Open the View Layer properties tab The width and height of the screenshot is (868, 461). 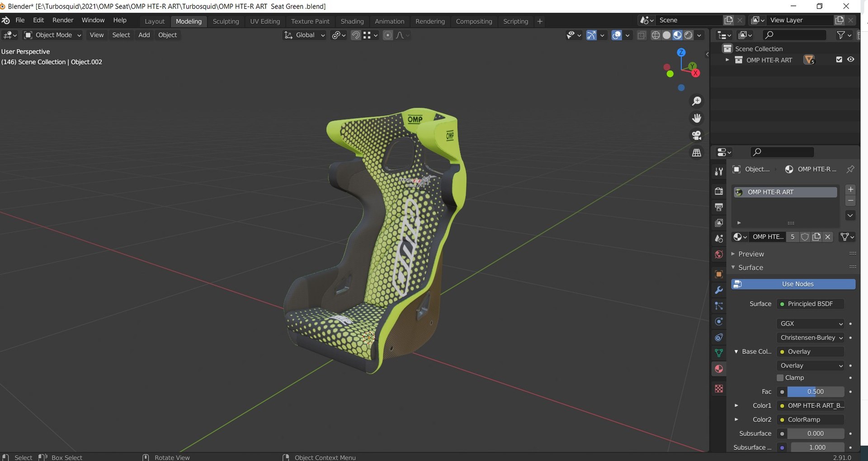(x=719, y=223)
